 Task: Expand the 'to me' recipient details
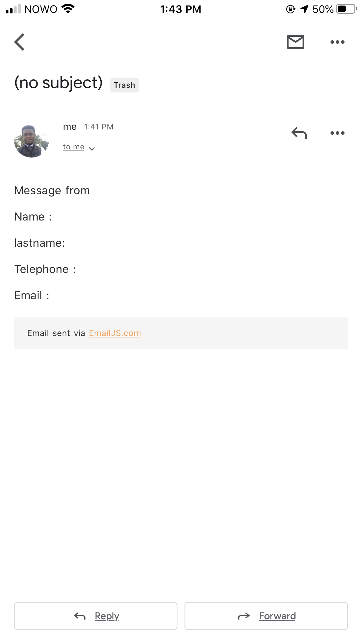point(73,147)
